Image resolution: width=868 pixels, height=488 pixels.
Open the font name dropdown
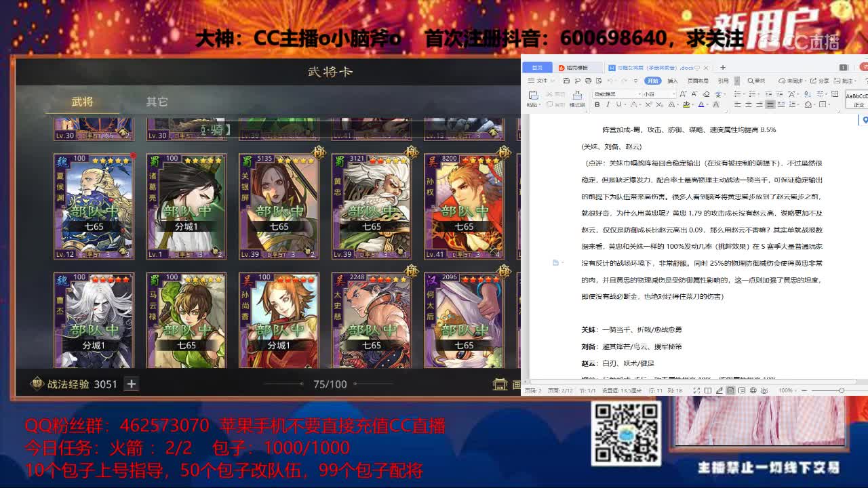tap(639, 94)
